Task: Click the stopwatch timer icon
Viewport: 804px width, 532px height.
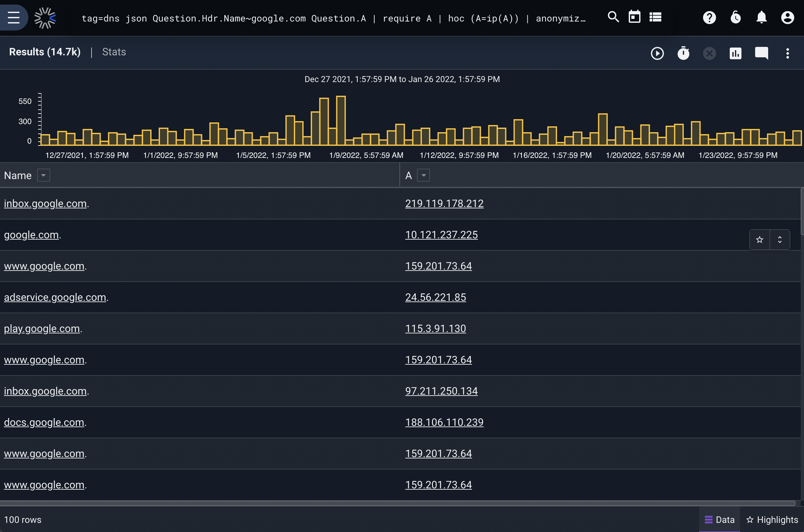Action: coord(683,53)
